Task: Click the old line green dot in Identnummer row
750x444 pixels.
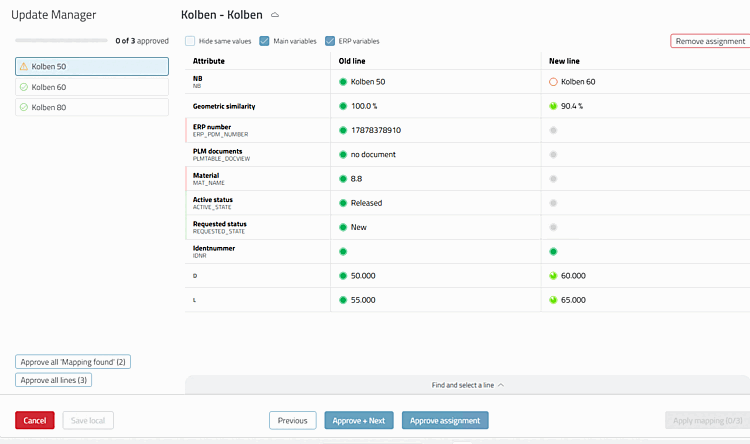Action: coord(342,252)
